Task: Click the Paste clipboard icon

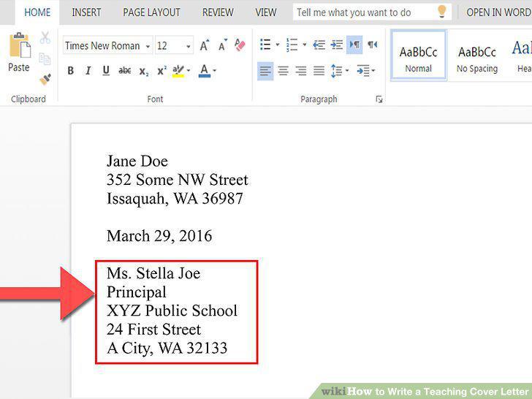Action: 20,45
